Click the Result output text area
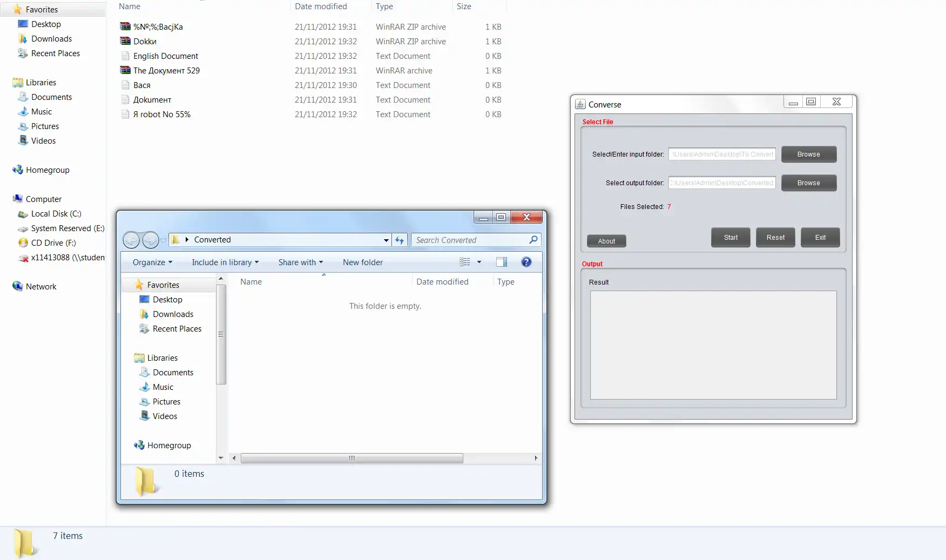The width and height of the screenshot is (946, 560). point(713,345)
